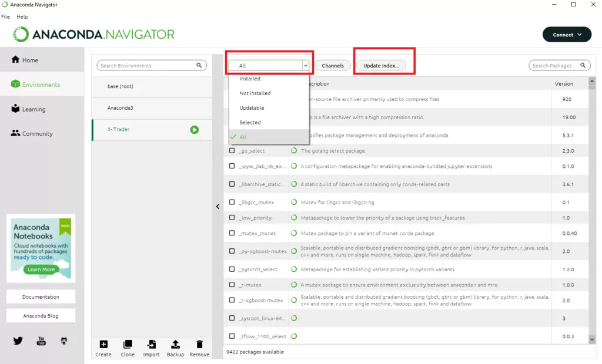Click the Backup environment icon
Viewport: 602px width, 364px height.
[x=175, y=344]
